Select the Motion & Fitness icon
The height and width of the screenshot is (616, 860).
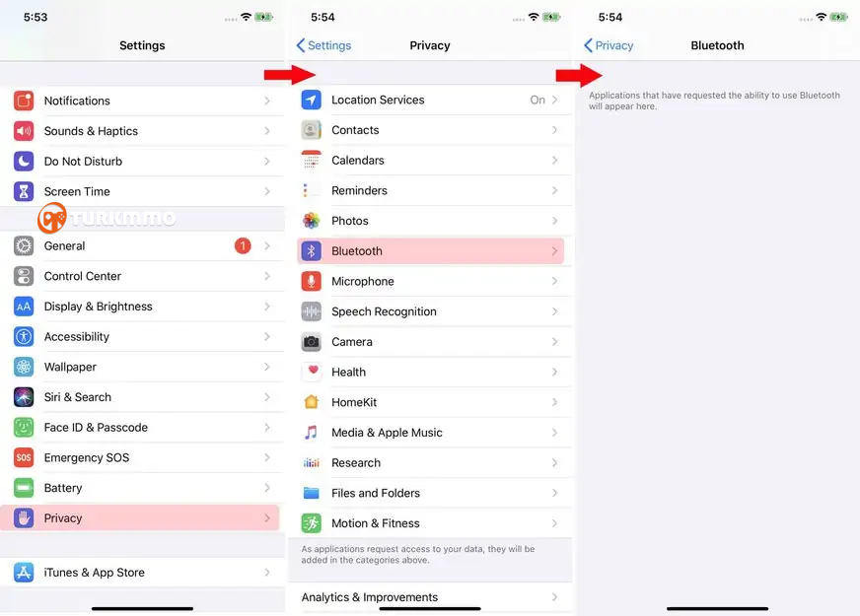point(311,523)
